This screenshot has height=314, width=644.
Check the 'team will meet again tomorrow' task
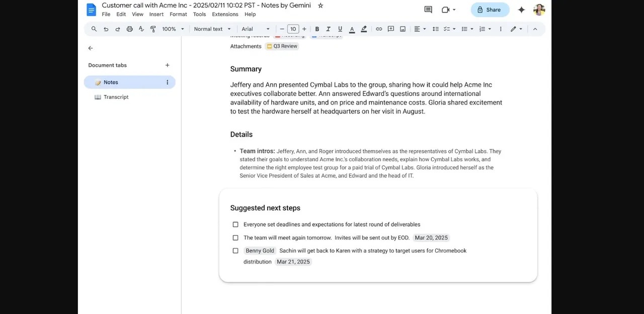coord(235,238)
